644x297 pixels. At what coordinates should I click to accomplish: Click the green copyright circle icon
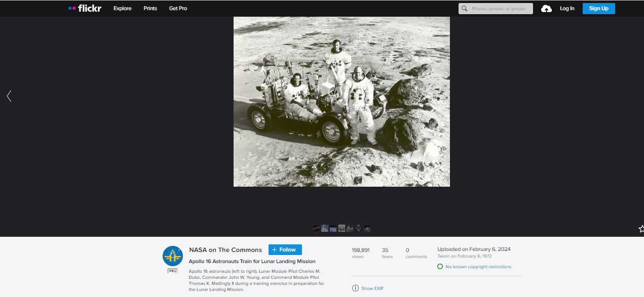coord(440,267)
